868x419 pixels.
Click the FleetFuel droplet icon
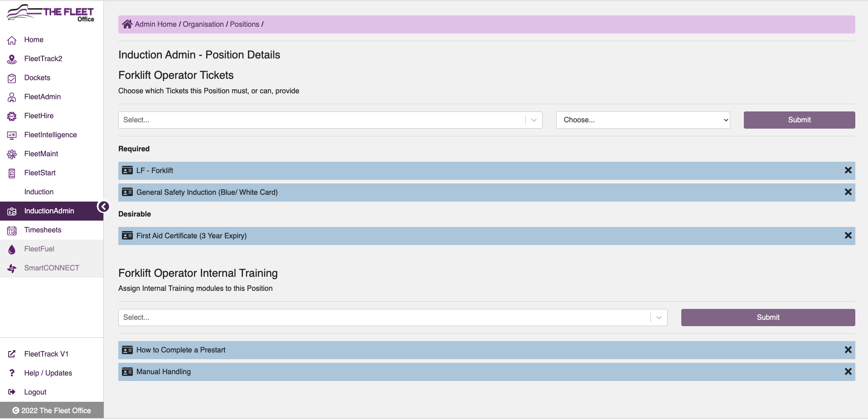click(x=12, y=250)
